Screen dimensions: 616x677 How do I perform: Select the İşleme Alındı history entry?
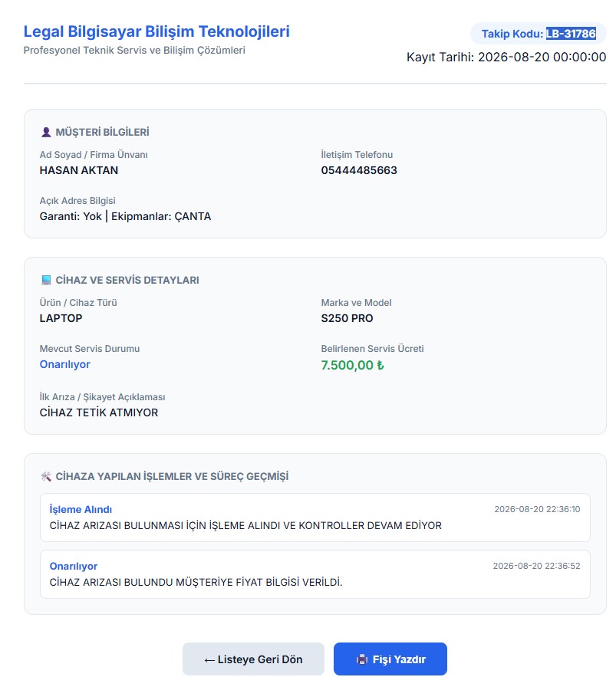pyautogui.click(x=315, y=518)
